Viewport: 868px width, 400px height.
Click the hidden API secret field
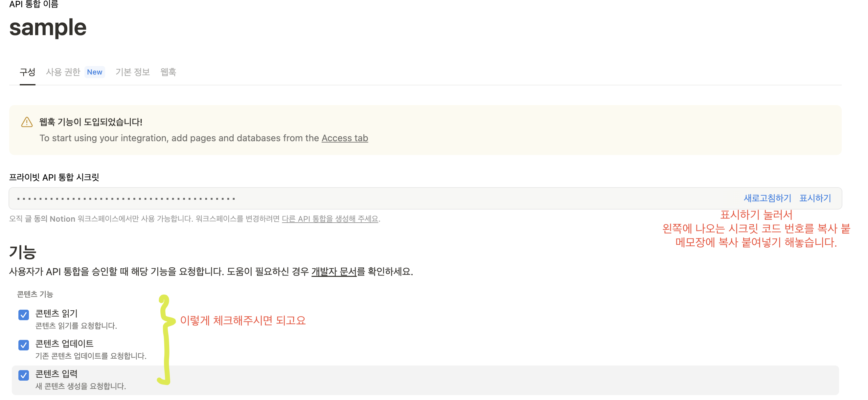pos(425,198)
